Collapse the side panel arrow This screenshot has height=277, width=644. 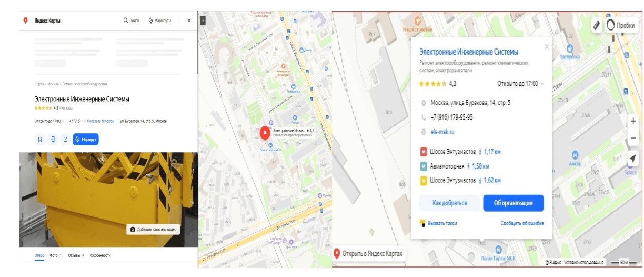click(203, 20)
